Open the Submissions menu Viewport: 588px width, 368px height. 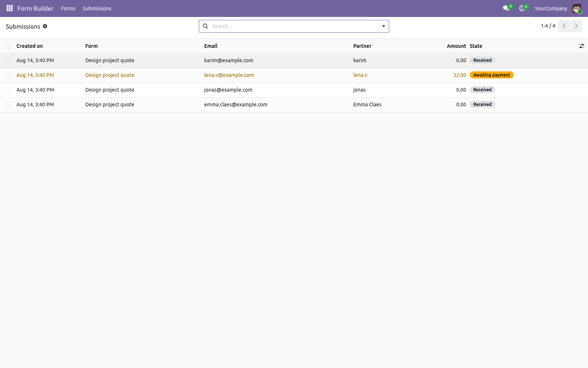point(97,8)
